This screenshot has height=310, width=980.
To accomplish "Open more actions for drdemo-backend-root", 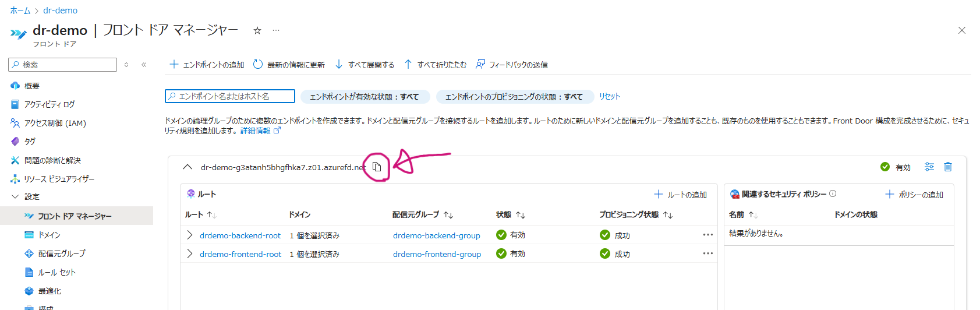I will click(708, 235).
